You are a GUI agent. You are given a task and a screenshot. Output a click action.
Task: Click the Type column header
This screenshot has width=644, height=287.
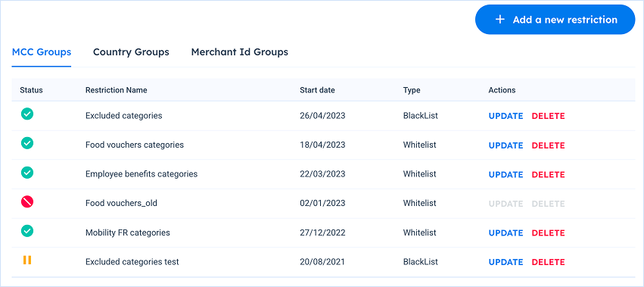(x=412, y=90)
